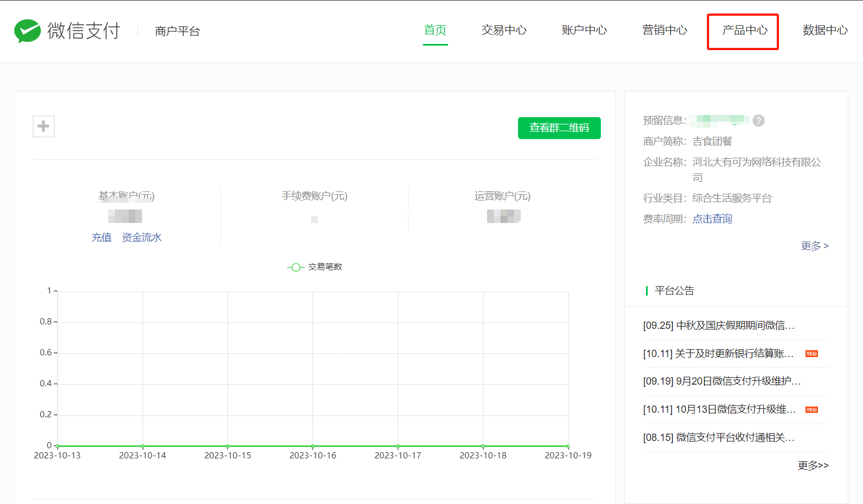Click the plus icon to add shortcut
The width and height of the screenshot is (863, 504).
(43, 126)
